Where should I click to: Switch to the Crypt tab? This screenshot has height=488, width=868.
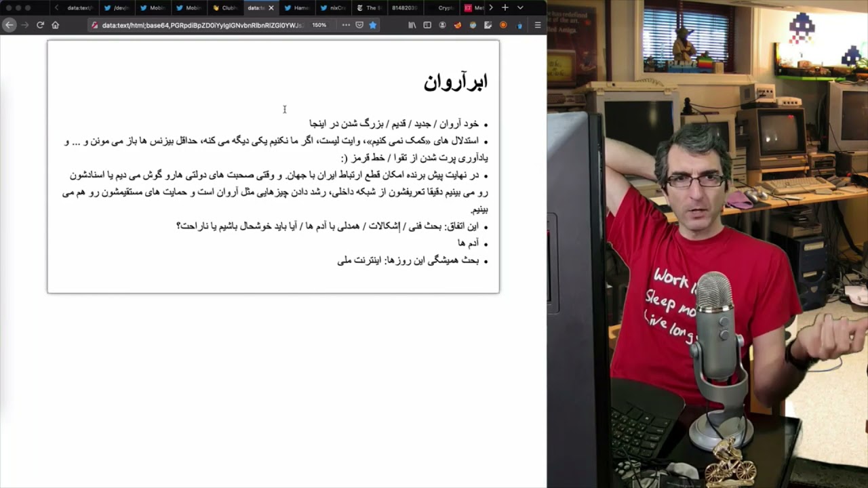click(440, 7)
